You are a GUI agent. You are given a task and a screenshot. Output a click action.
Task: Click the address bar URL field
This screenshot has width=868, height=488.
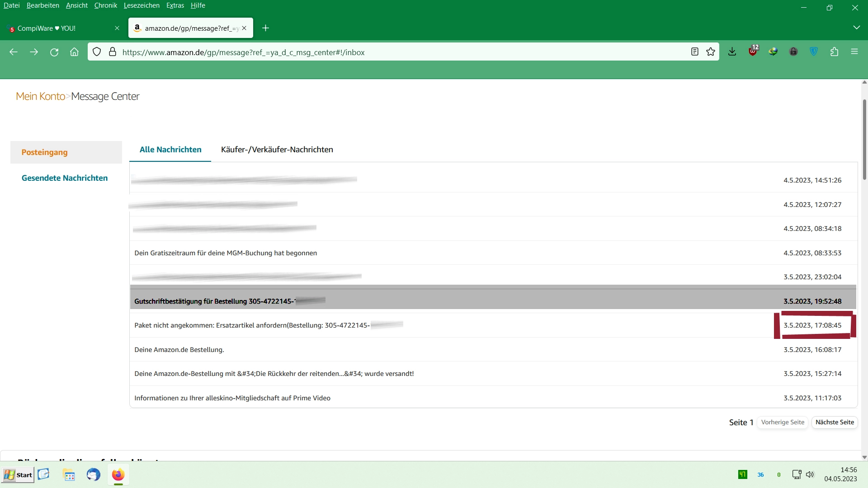point(402,52)
